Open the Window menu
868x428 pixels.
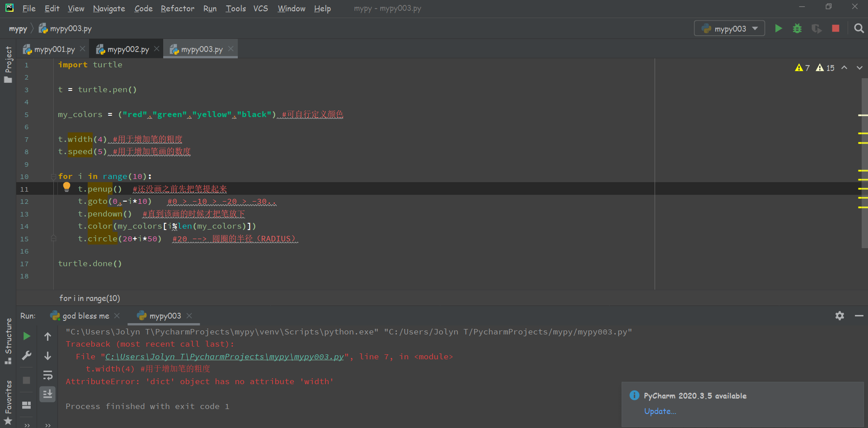coord(291,9)
